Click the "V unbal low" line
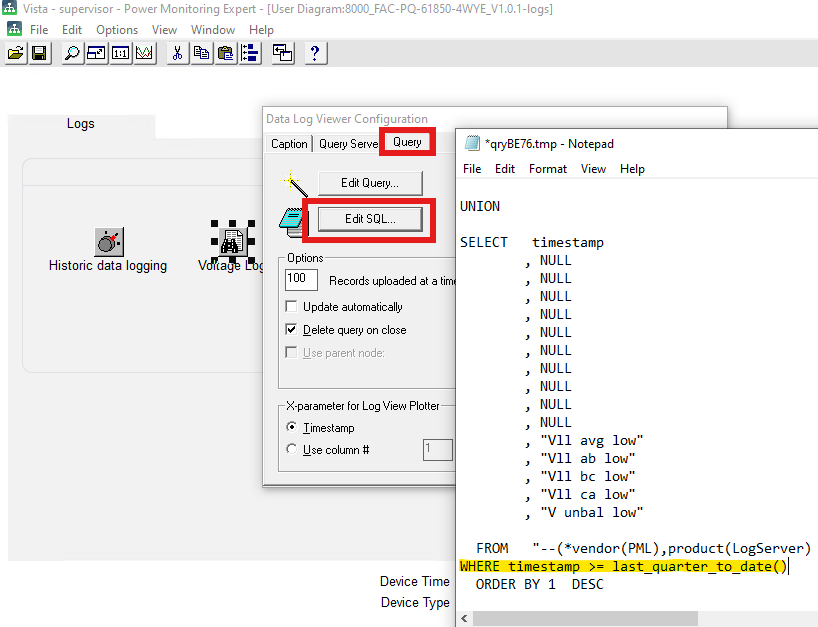The height and width of the screenshot is (627, 818). (x=584, y=513)
